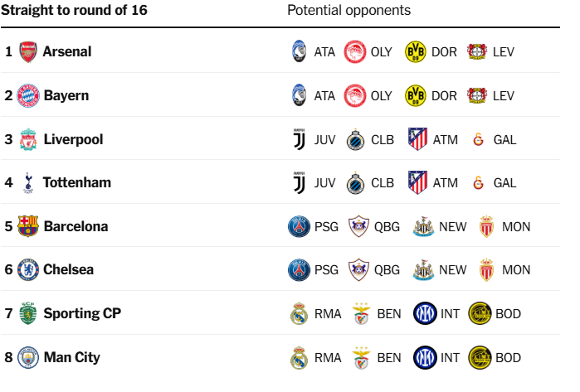This screenshot has width=580, height=392.
Task: Click the Sporting CP club crest
Action: tap(28, 313)
